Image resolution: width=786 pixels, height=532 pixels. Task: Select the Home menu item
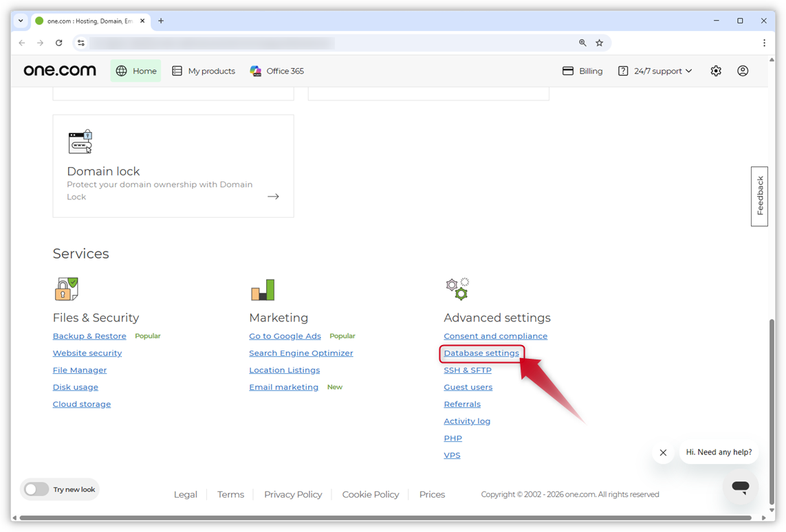pos(135,71)
